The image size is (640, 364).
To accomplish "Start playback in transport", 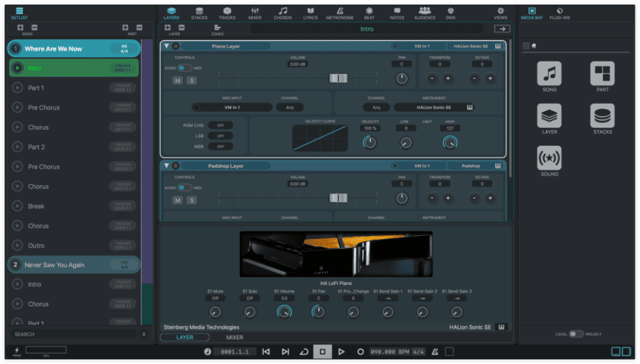I will tap(341, 352).
